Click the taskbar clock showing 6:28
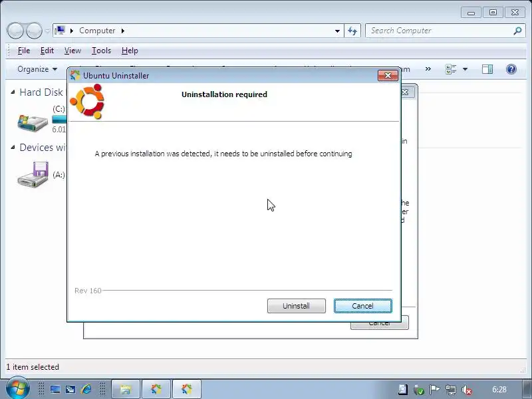The image size is (532, 399). 499,390
